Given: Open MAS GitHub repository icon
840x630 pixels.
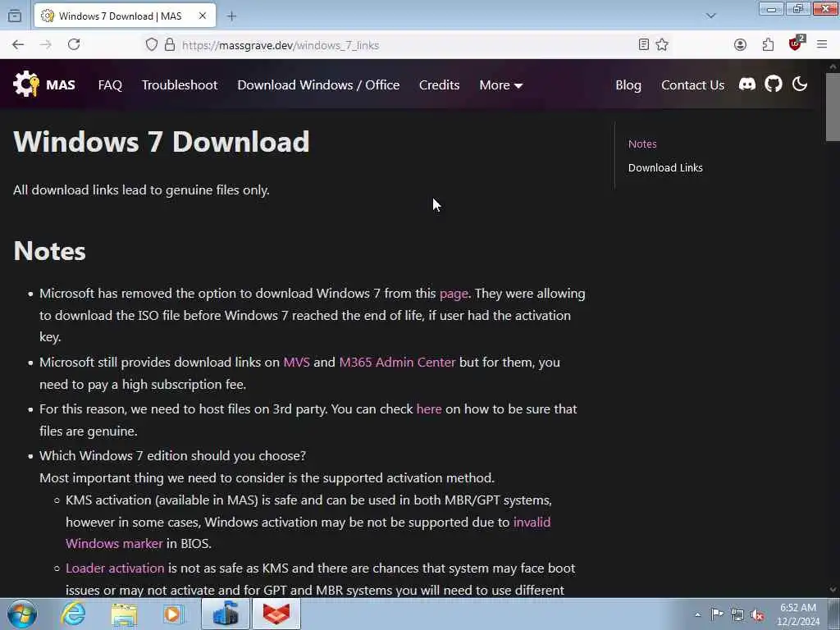Looking at the screenshot, I should (773, 84).
